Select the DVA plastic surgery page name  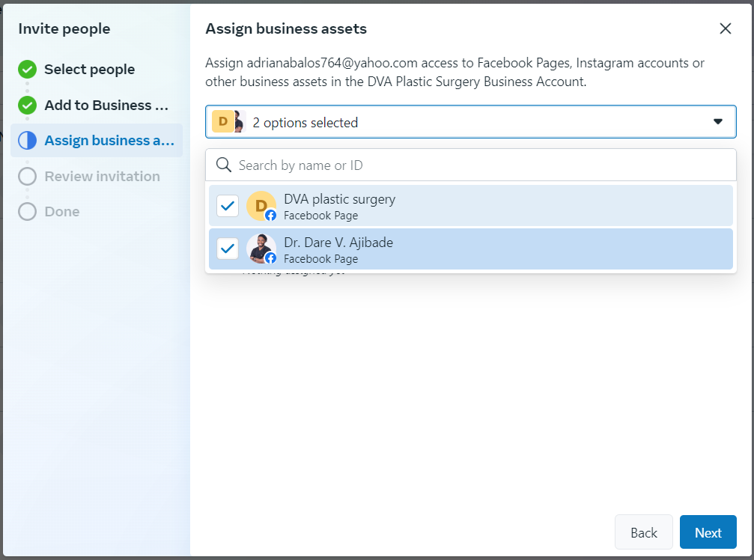click(339, 199)
